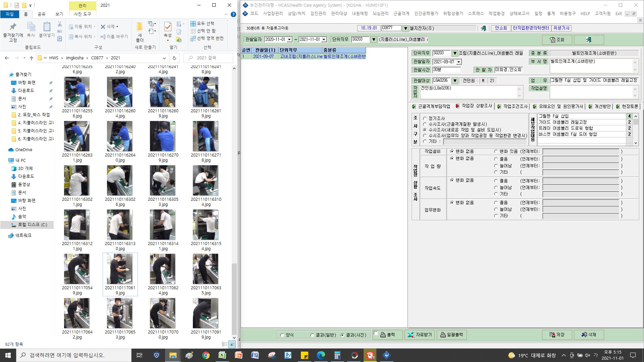This screenshot has width=644, height=362.
Task: Check the box next to 출력
Action: (x=376, y=334)
